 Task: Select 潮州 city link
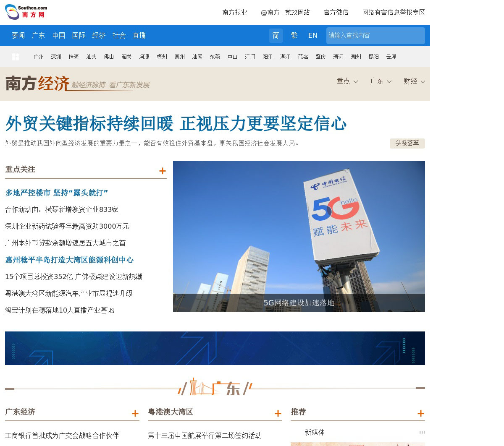[356, 57]
